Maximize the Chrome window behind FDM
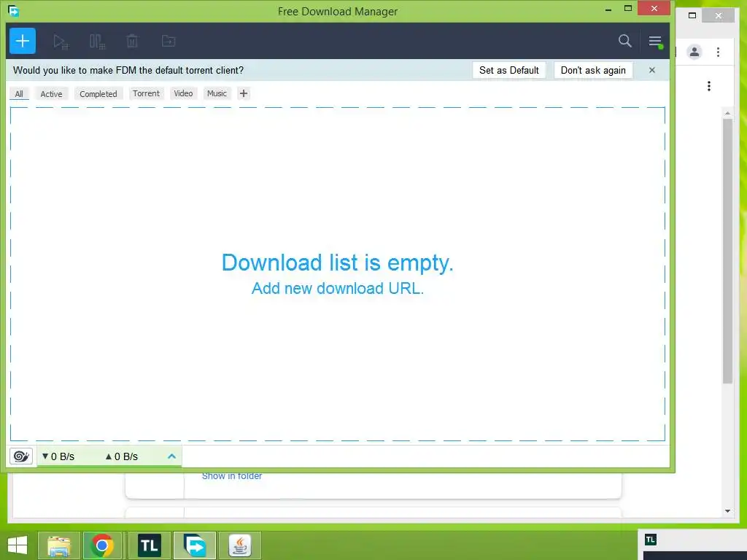Screen dimensions: 747x560 (692, 16)
